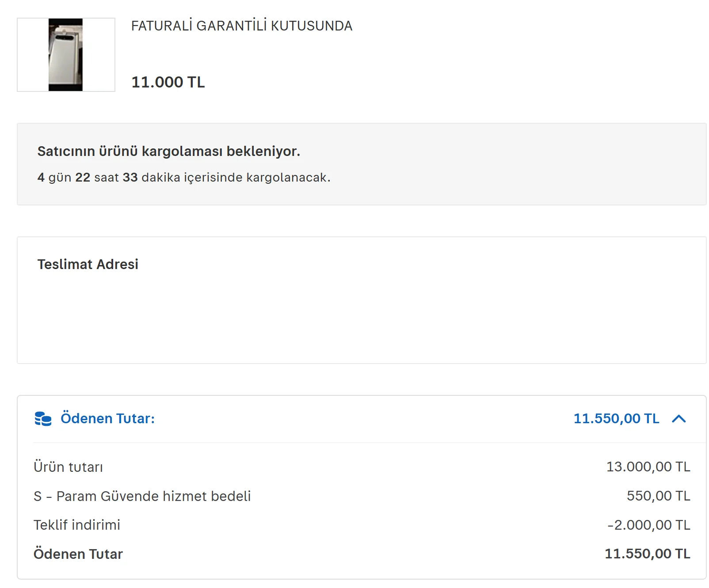Screen dimensions: 709x588
Task: Collapse payment details with the chevron arrow
Action: click(x=679, y=418)
